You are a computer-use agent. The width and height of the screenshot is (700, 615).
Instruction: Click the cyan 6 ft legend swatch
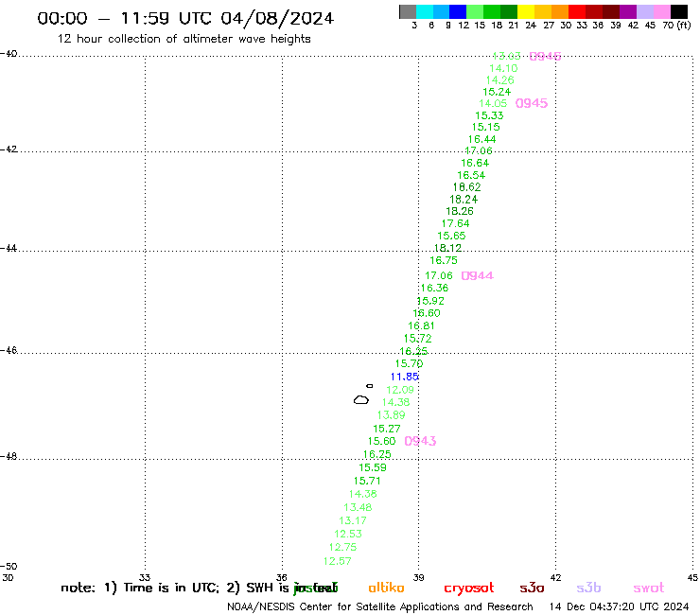coord(425,11)
